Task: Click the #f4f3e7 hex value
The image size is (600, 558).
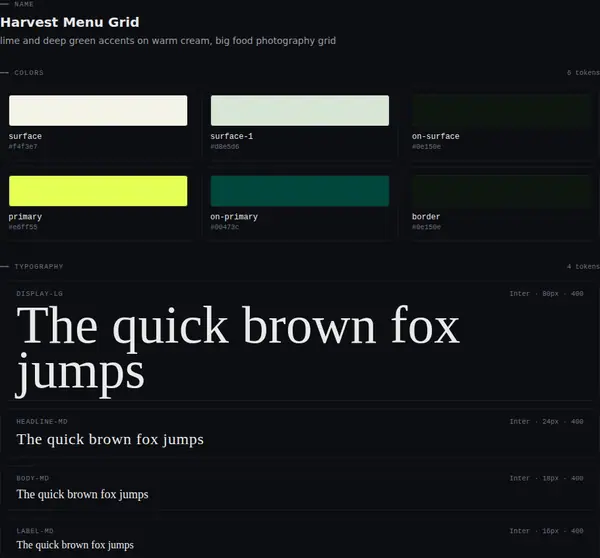Action: click(23, 147)
